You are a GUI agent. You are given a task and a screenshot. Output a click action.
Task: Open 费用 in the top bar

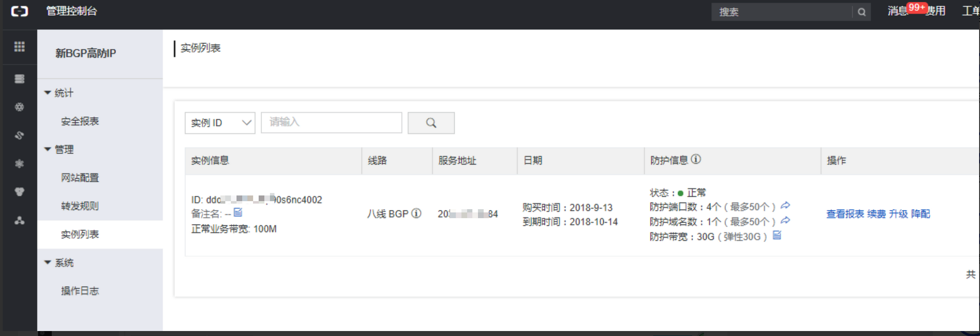coord(935,11)
